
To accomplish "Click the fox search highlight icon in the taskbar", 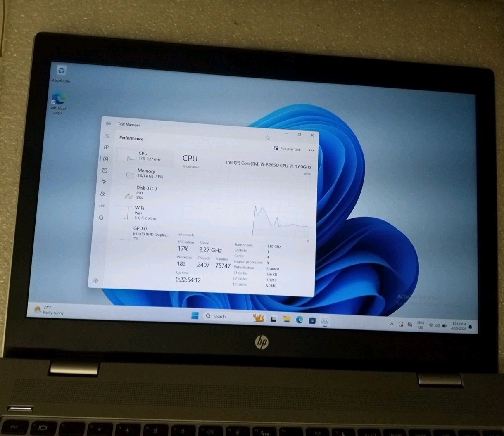I will [259, 318].
